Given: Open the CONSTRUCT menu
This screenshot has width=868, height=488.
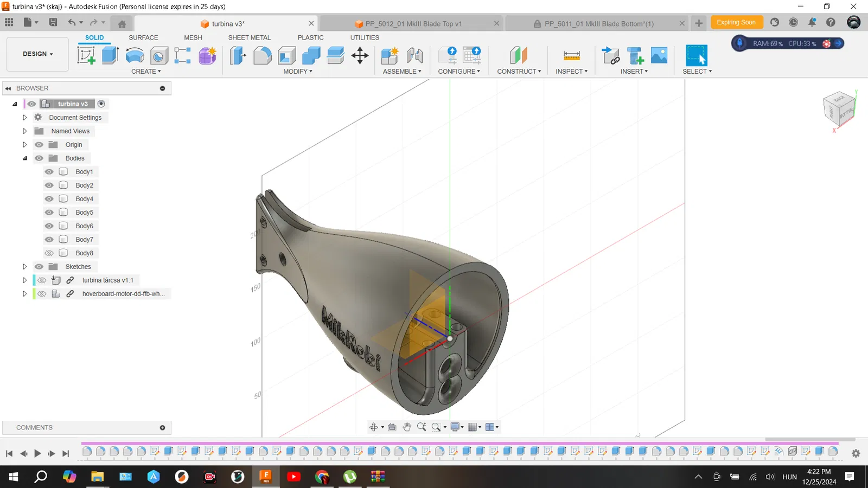Looking at the screenshot, I should click(519, 72).
